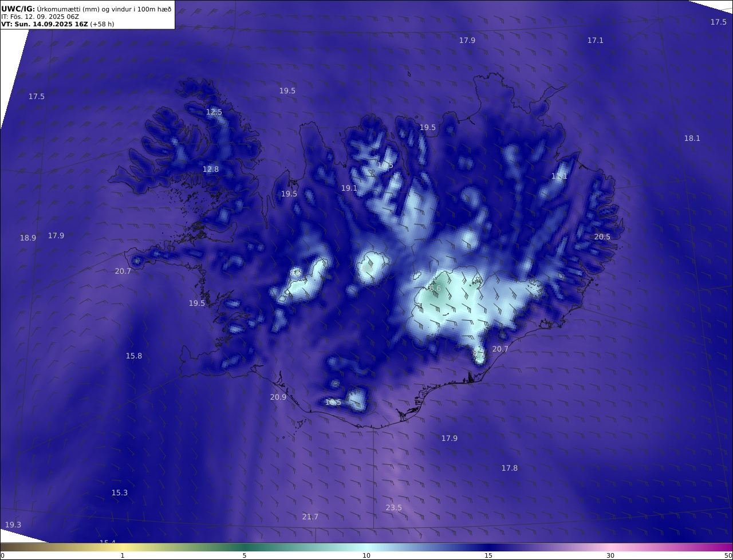
Task: Select the 21.7 value label
Action: (310, 516)
